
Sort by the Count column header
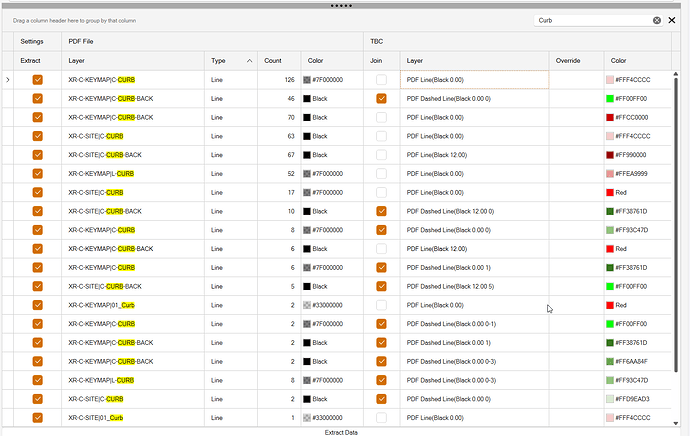(x=273, y=61)
